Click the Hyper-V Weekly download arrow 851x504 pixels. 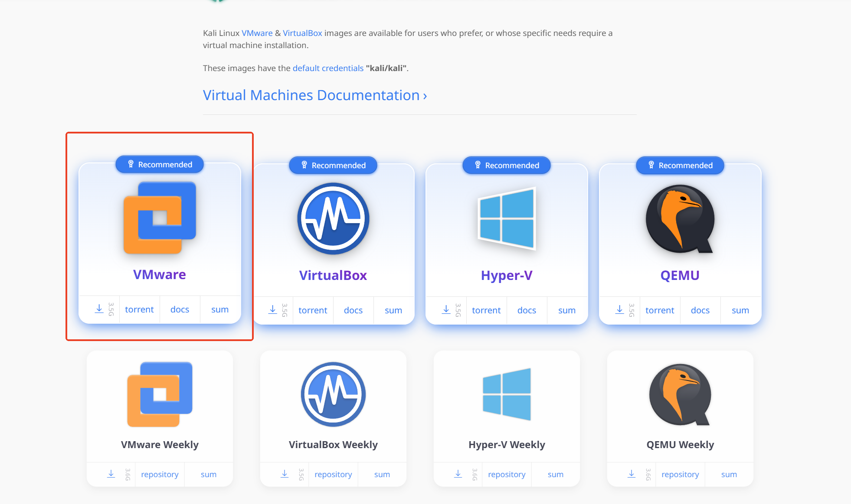pos(458,474)
